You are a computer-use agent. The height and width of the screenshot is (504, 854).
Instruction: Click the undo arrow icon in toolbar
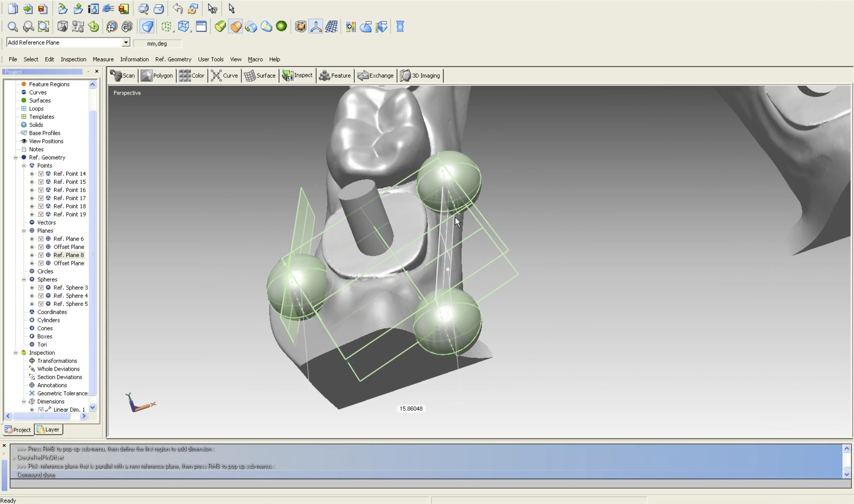177,8
